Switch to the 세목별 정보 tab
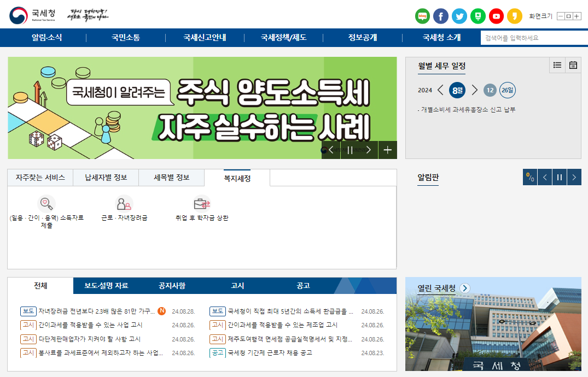Image resolution: width=588 pixels, height=377 pixels. [x=171, y=178]
